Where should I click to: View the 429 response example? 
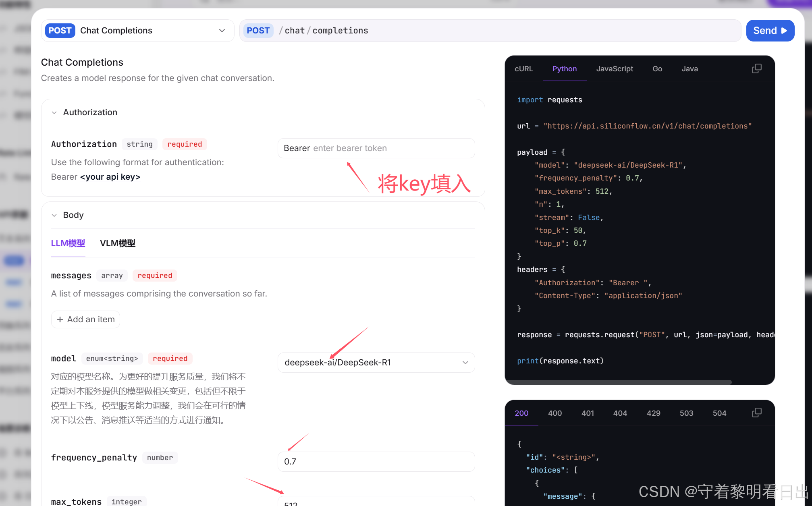click(653, 413)
